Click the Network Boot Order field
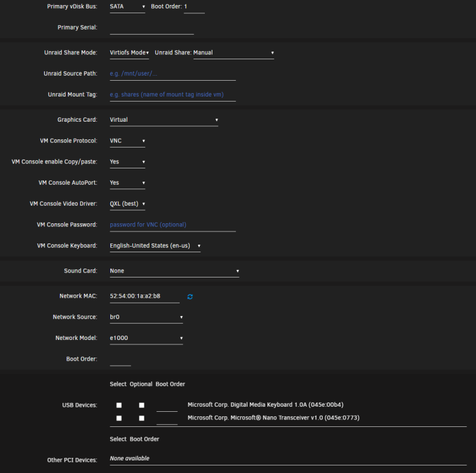The image size is (476, 473). pos(120,359)
